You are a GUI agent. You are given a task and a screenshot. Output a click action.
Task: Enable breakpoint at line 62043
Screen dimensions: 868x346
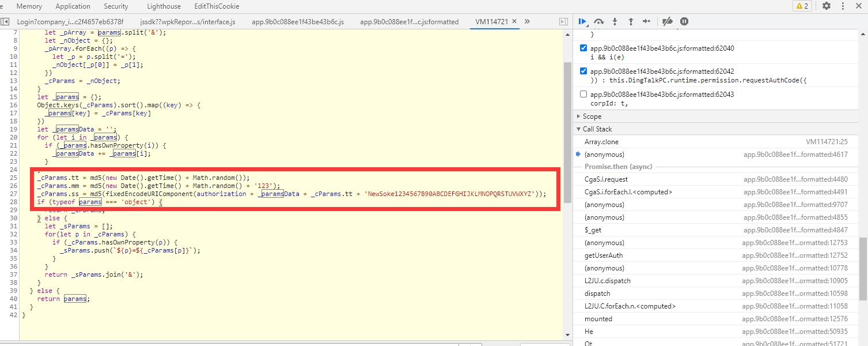(x=583, y=95)
